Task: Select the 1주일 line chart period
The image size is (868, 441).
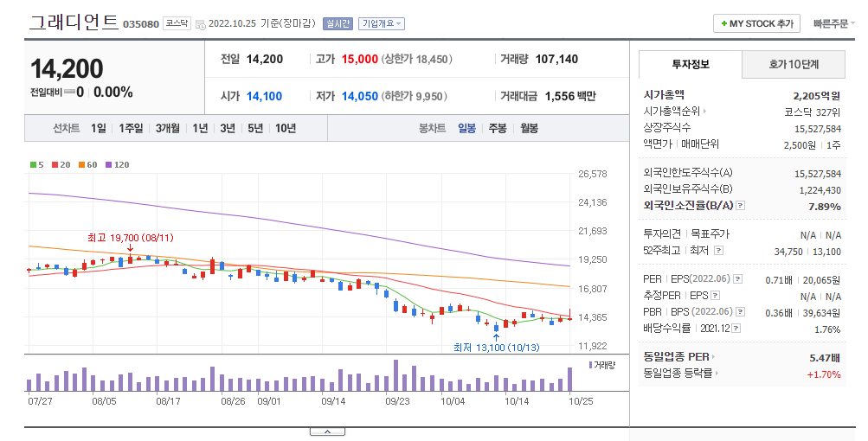Action: (x=131, y=128)
